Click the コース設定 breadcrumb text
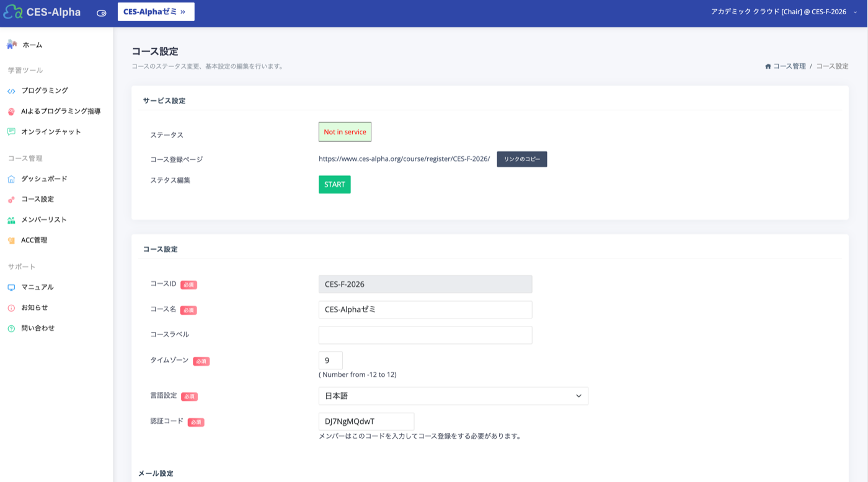The image size is (868, 482). click(832, 66)
